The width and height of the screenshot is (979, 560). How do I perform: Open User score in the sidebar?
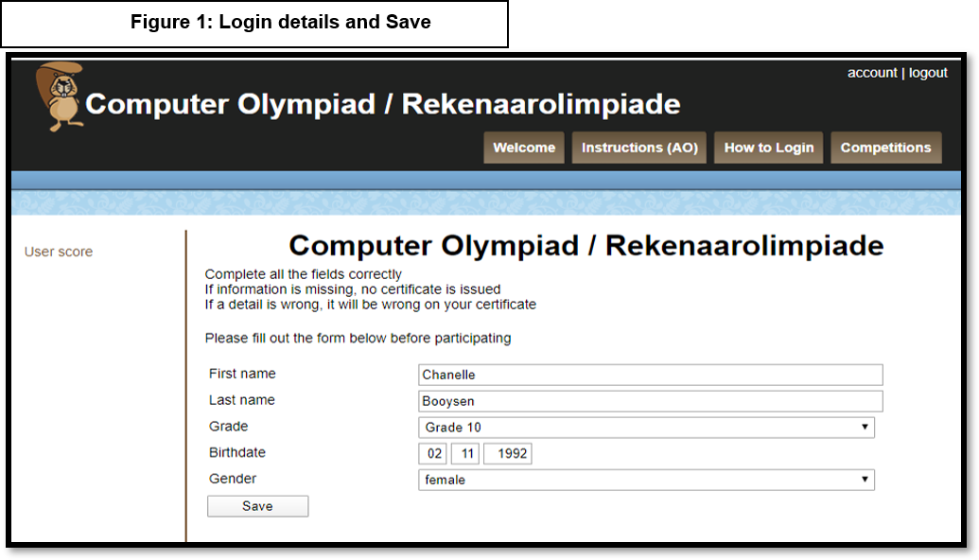(x=59, y=252)
